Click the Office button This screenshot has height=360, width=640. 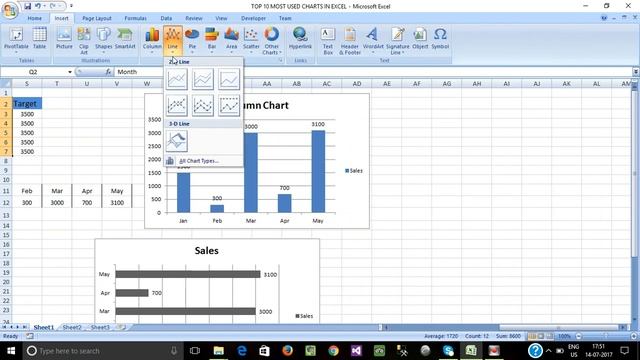coord(10,10)
